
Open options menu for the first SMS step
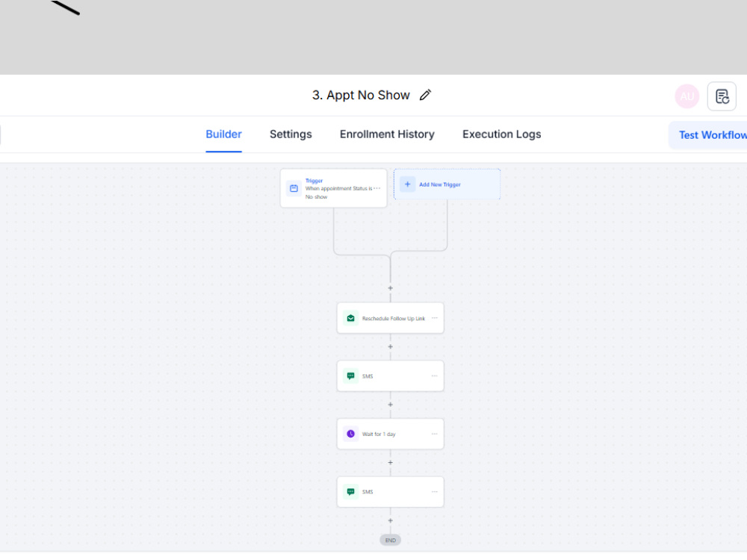[x=435, y=376]
